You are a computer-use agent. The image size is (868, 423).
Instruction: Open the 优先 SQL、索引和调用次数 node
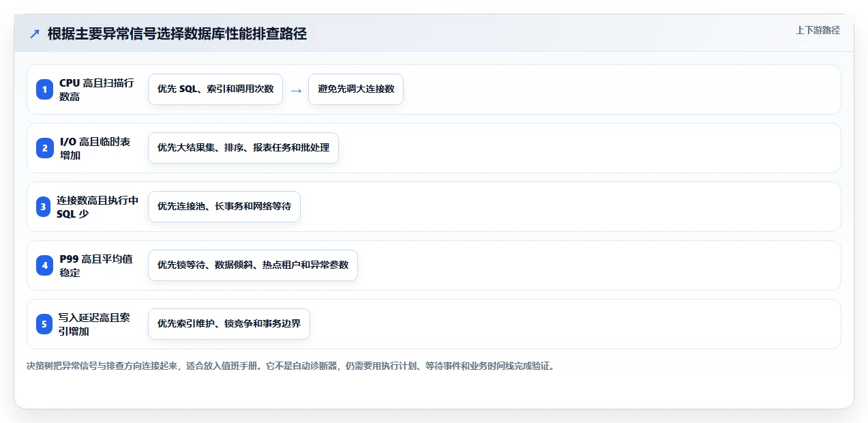click(215, 89)
